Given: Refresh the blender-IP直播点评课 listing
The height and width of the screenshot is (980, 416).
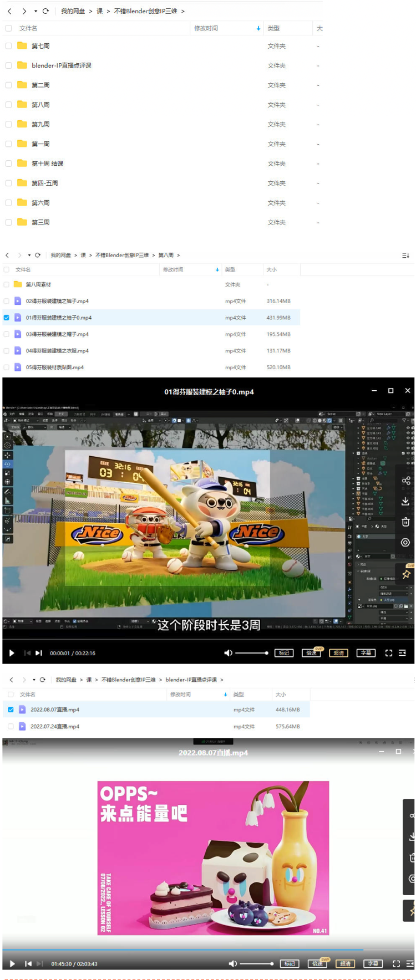Looking at the screenshot, I should click(x=43, y=680).
